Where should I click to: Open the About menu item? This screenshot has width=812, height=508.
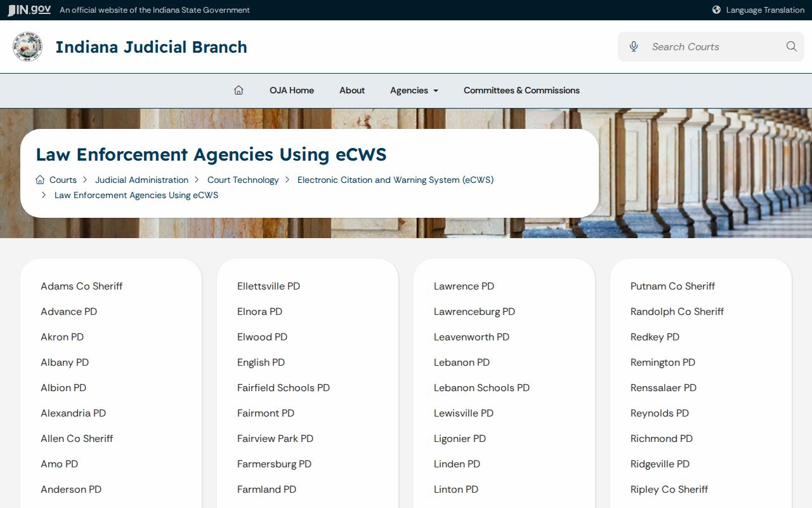point(352,90)
